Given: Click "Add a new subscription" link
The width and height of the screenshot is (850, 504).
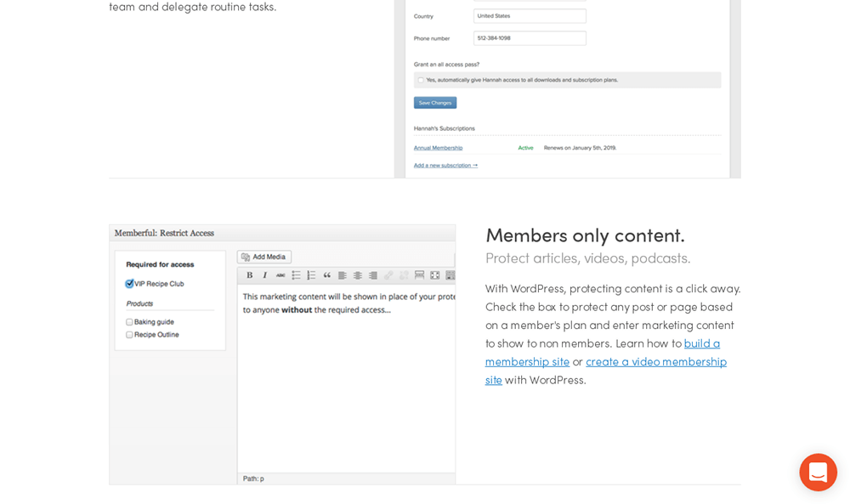Looking at the screenshot, I should pyautogui.click(x=445, y=165).
